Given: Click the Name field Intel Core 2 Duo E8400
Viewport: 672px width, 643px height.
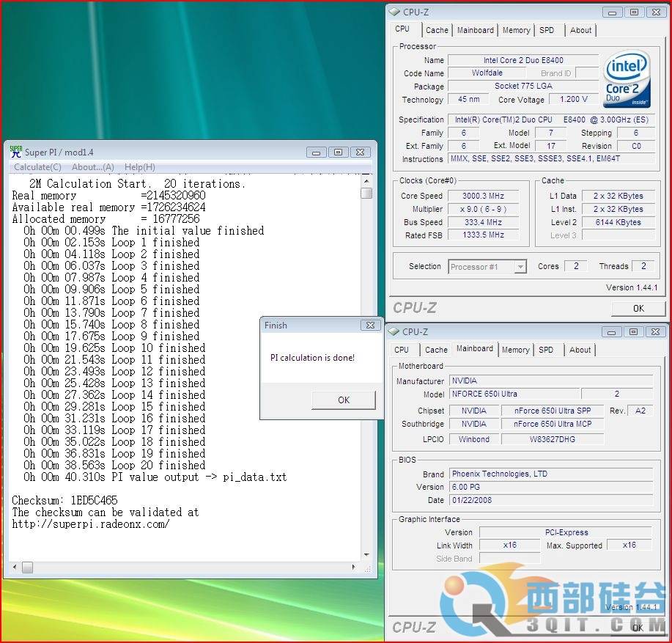Looking at the screenshot, I should coord(523,60).
